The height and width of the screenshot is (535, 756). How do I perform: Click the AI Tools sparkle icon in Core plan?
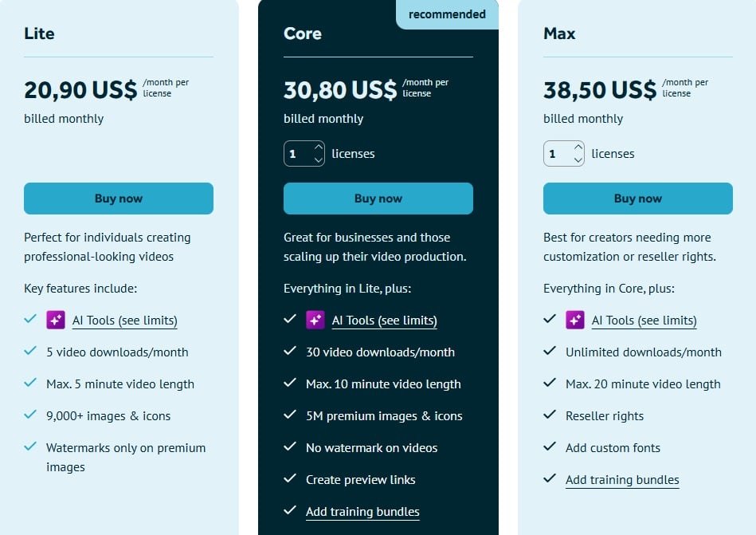pos(315,320)
